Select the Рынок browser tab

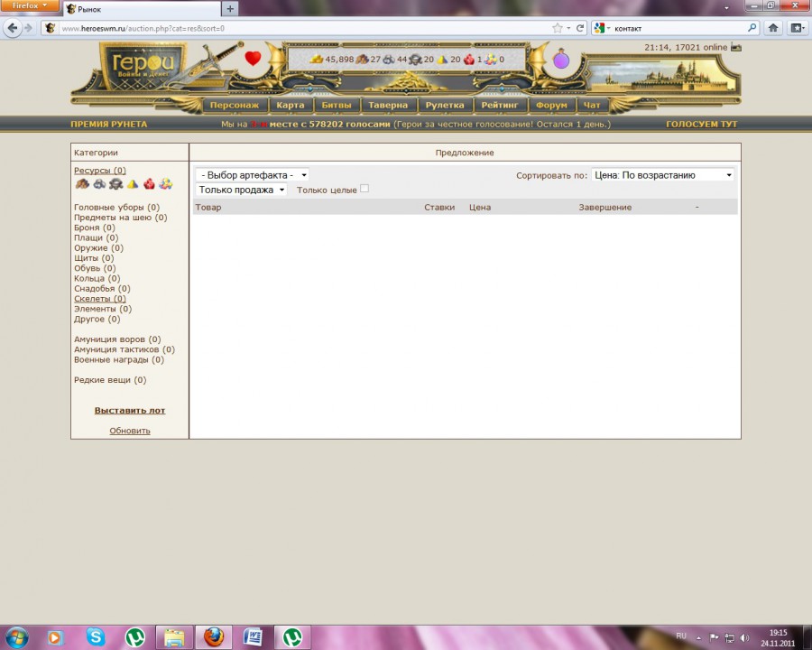142,9
